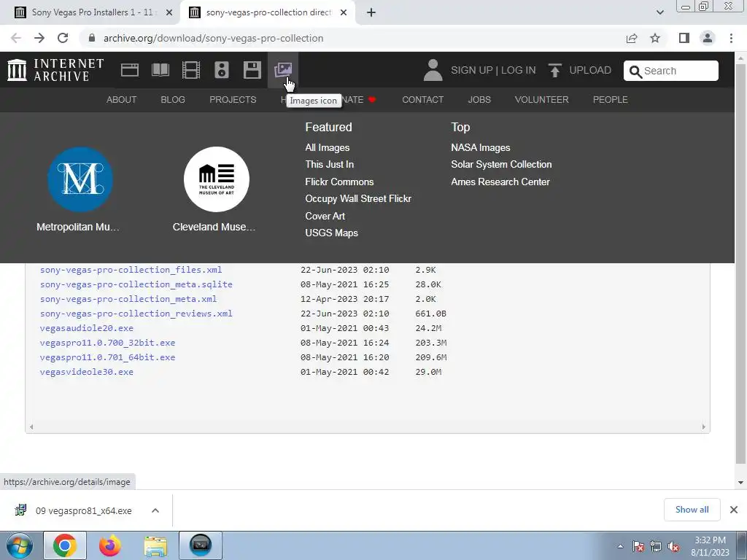
Task: Open Occupy Wall Street Flickr link
Action: coord(357,198)
